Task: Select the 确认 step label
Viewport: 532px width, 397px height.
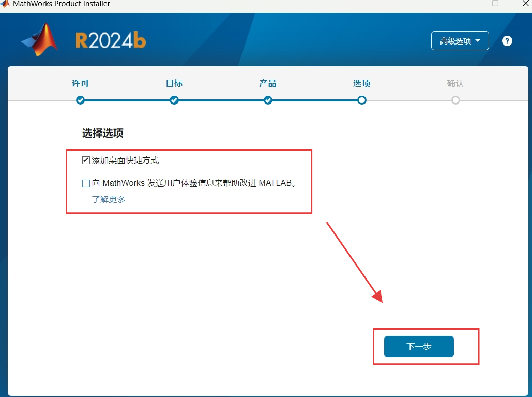Action: click(x=455, y=83)
